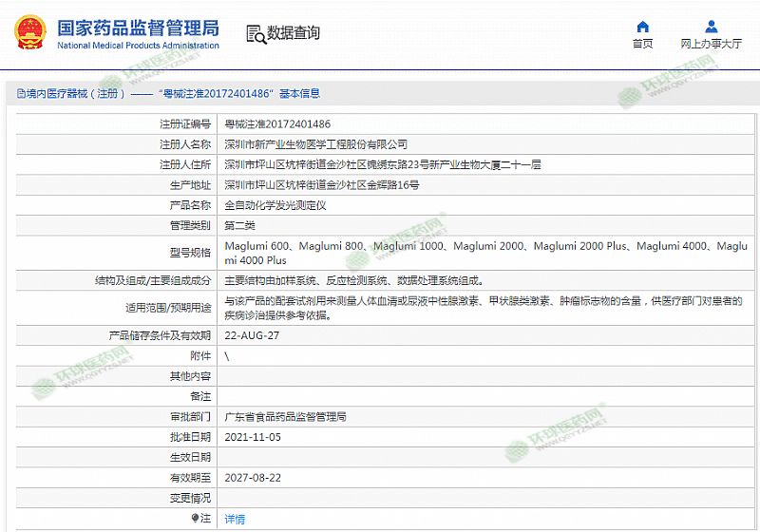The height and width of the screenshot is (532, 760).
Task: Click the document icon before 境内医疗器械
Action: point(21,94)
